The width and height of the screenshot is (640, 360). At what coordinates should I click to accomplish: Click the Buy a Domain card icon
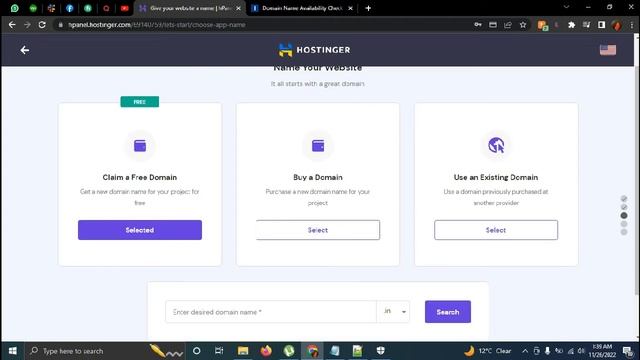tap(318, 146)
